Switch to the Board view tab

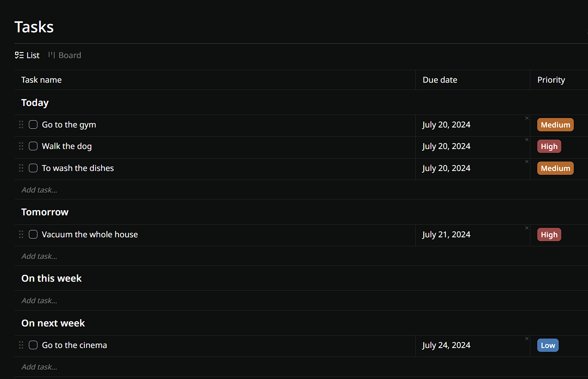65,55
